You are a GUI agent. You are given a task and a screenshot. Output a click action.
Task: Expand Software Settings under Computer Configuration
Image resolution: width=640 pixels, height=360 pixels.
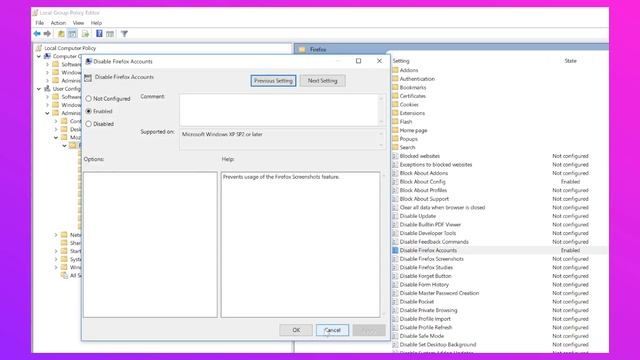pos(47,64)
